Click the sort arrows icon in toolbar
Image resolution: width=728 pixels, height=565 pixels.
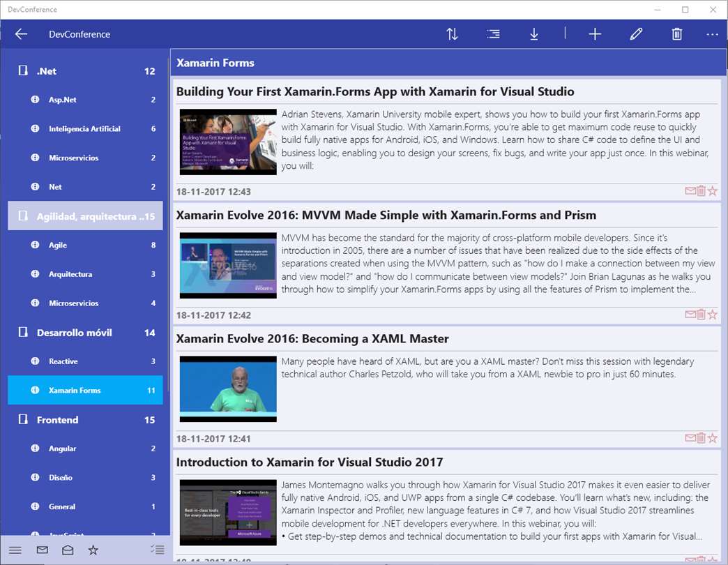(x=452, y=34)
